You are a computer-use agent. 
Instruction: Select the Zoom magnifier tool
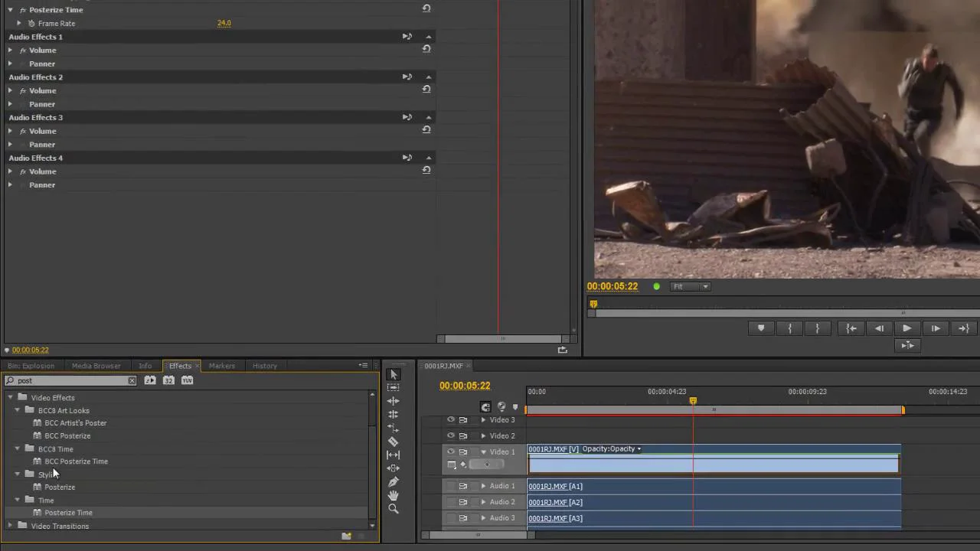click(x=394, y=509)
